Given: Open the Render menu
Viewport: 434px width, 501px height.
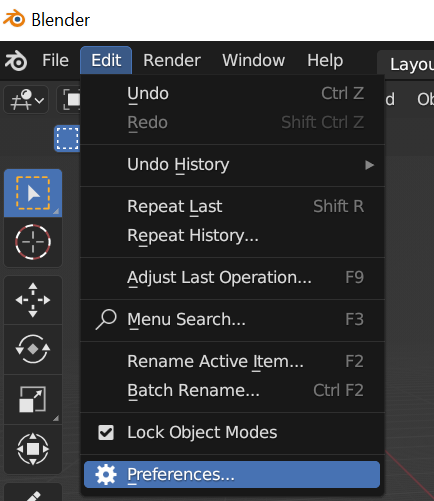Looking at the screenshot, I should pyautogui.click(x=172, y=60).
